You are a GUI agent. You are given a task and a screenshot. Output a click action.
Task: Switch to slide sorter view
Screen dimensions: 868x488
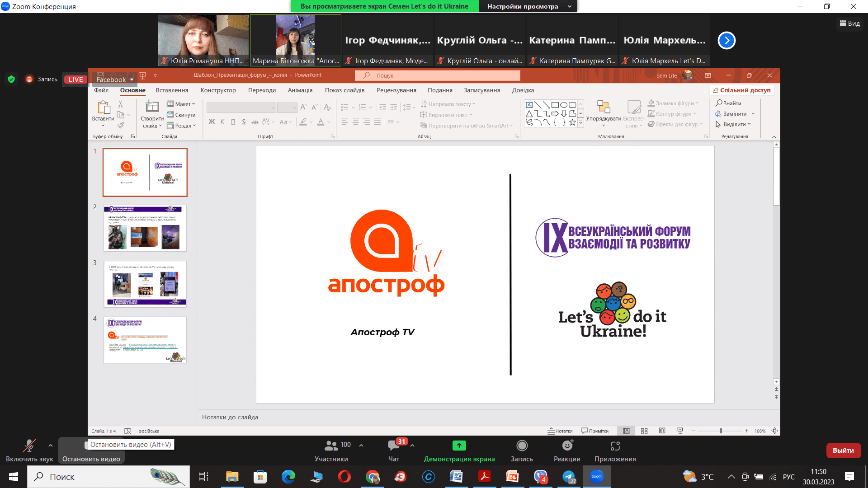click(644, 431)
